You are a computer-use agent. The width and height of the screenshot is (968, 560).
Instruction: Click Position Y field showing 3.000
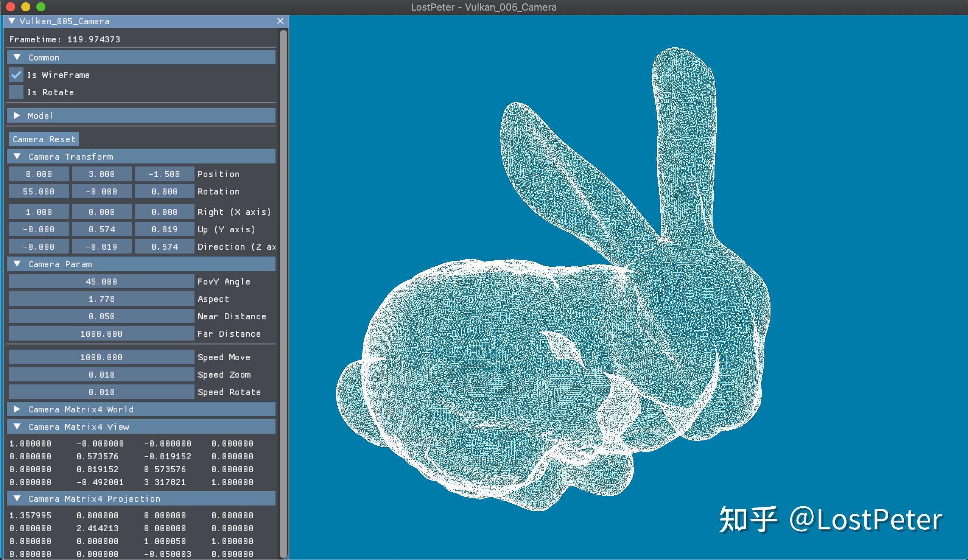pyautogui.click(x=102, y=174)
